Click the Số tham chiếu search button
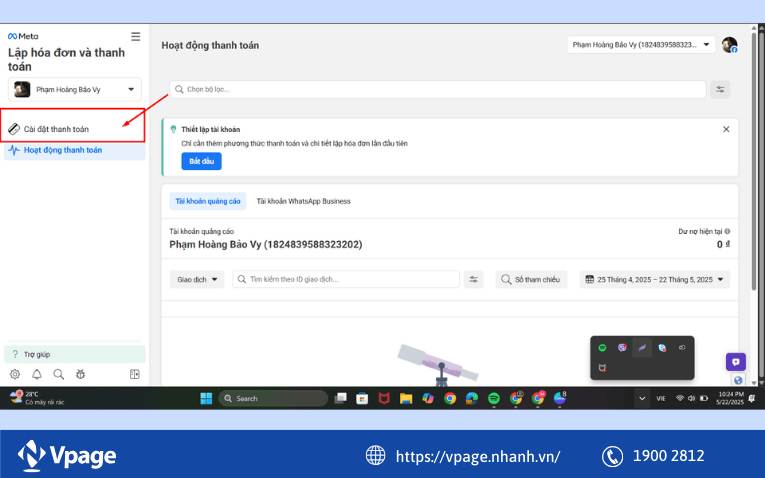Screen dimensions: 765x478 tap(531, 279)
